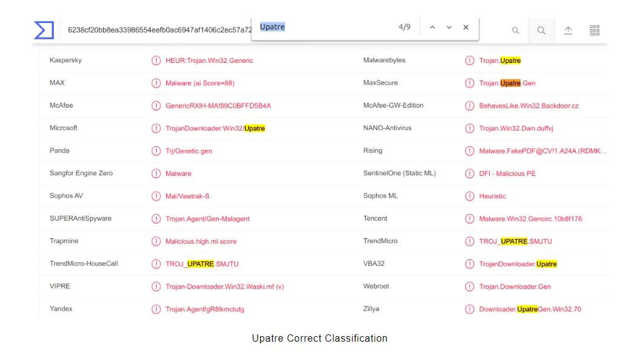Viewport: 644px width, 361px height.
Task: Click alert icon for McAfee-GW-Edition result
Action: (x=469, y=106)
